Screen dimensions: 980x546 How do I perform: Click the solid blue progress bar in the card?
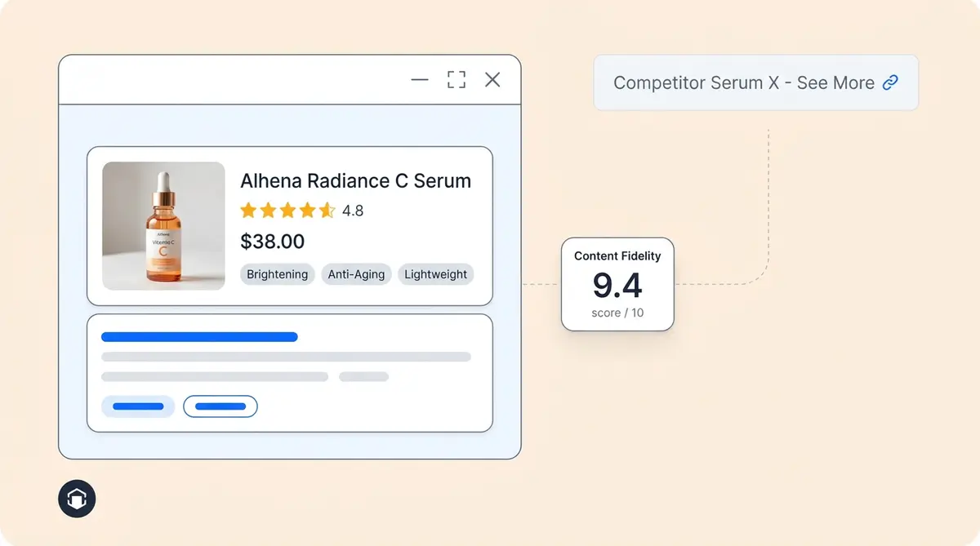198,335
